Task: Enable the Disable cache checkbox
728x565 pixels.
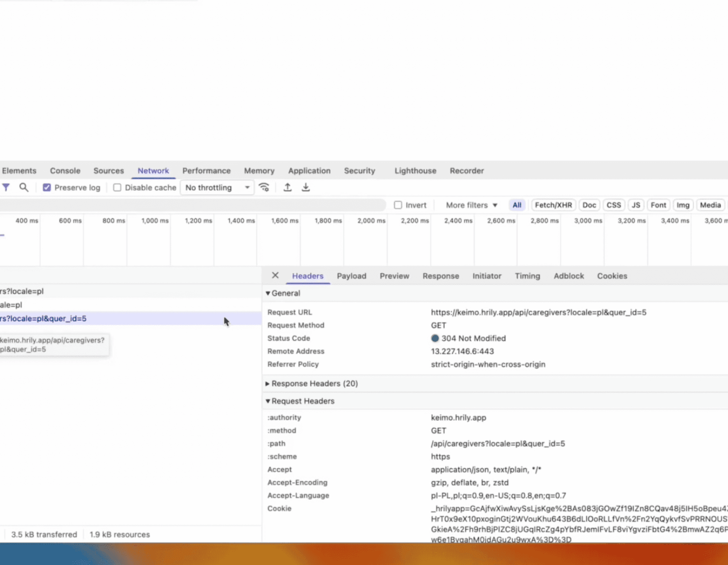Action: pos(117,187)
